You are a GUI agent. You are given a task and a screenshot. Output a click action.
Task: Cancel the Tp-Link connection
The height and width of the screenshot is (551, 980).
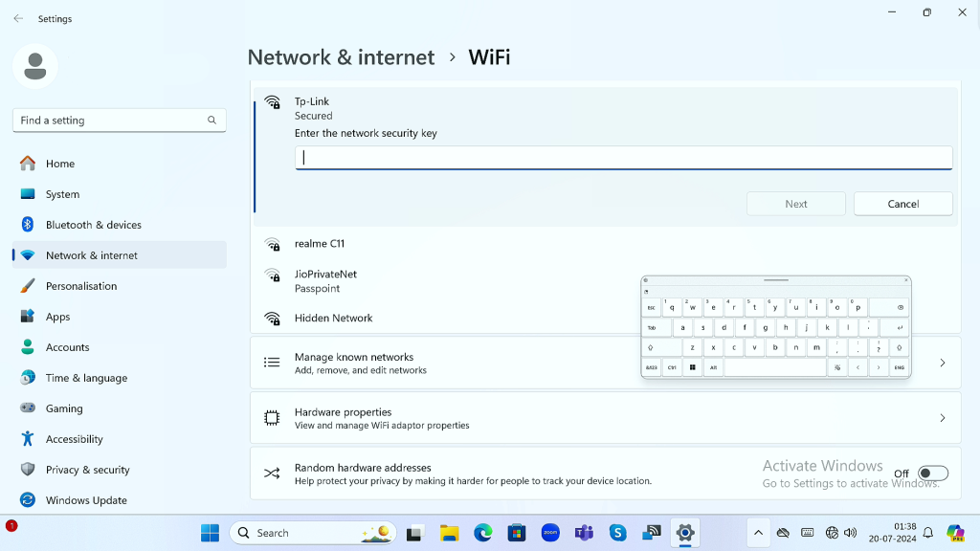tap(902, 204)
